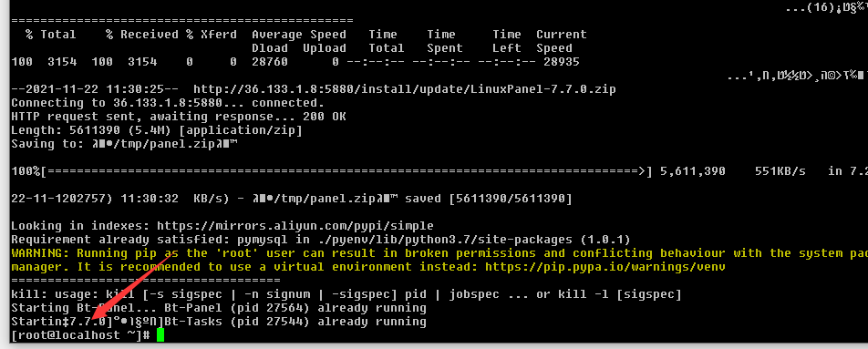This screenshot has width=868, height=349.
Task: Click the LinuxPanel-7.7.0.zip download URL
Action: [404, 89]
